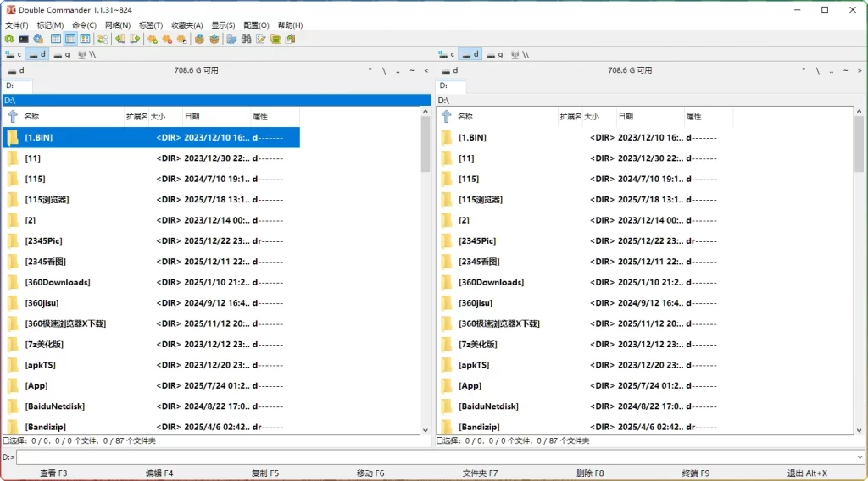Open the 配置(O) menu
This screenshot has width=868, height=481.
pyautogui.click(x=256, y=25)
